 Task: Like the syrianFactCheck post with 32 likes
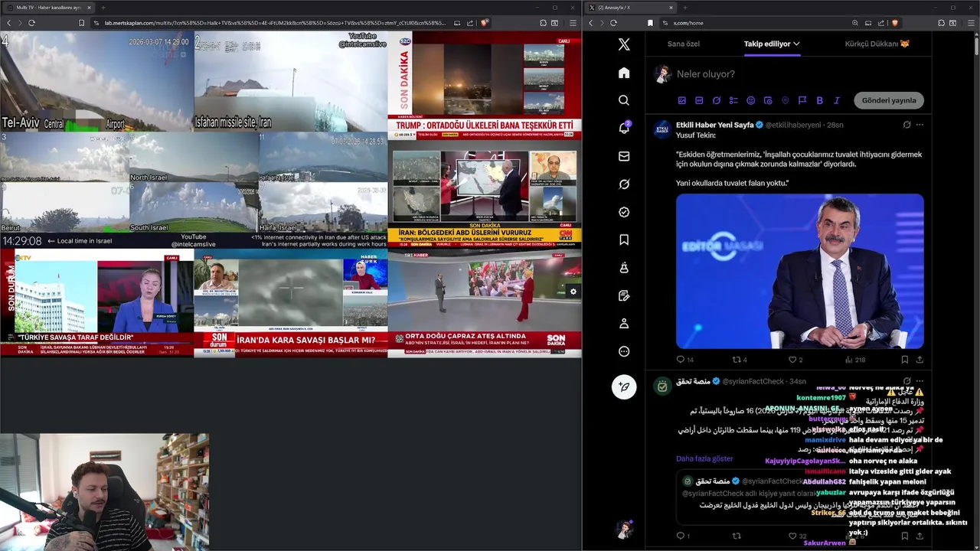tap(797, 536)
